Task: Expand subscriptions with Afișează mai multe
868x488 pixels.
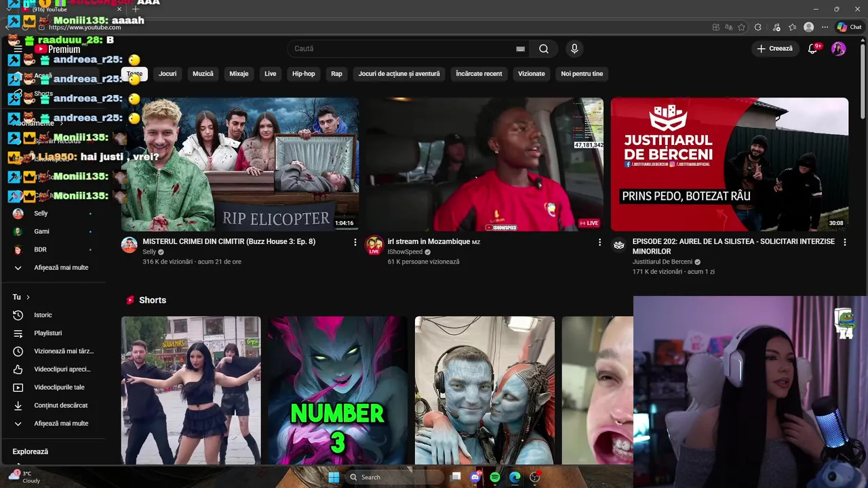Action: (54, 268)
